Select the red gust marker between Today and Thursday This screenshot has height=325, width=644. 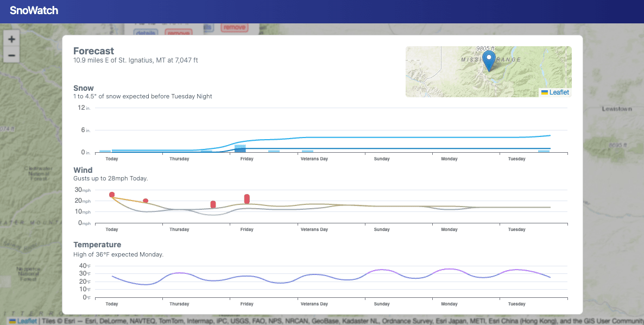(146, 201)
